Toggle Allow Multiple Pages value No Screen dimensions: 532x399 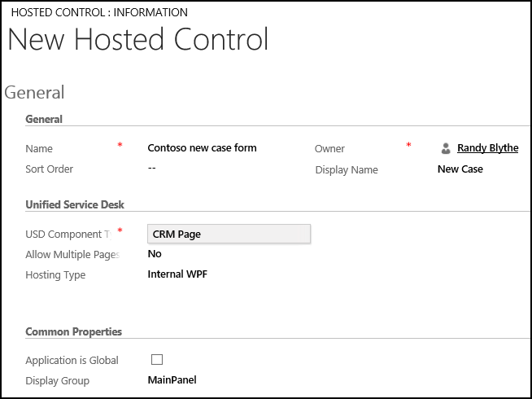click(x=155, y=254)
